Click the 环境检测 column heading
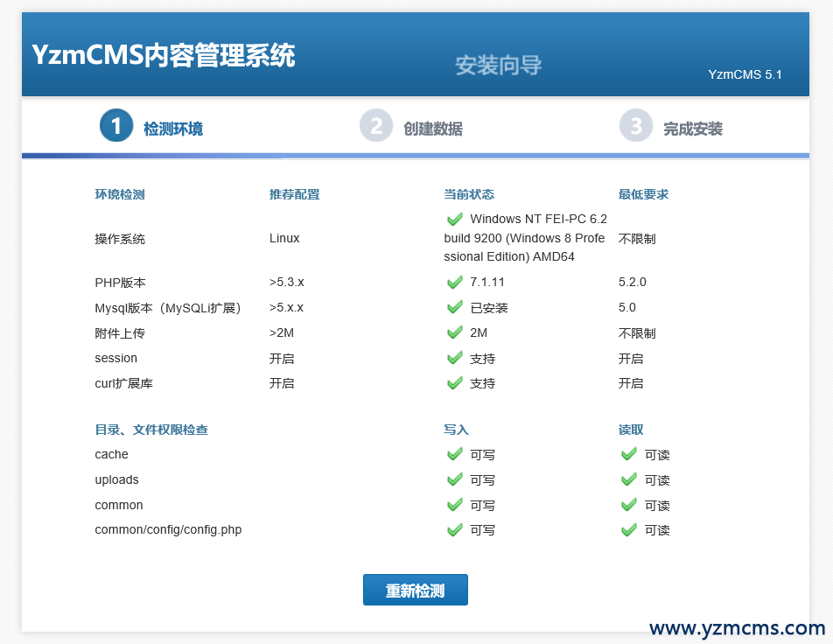833x644 pixels. point(120,194)
